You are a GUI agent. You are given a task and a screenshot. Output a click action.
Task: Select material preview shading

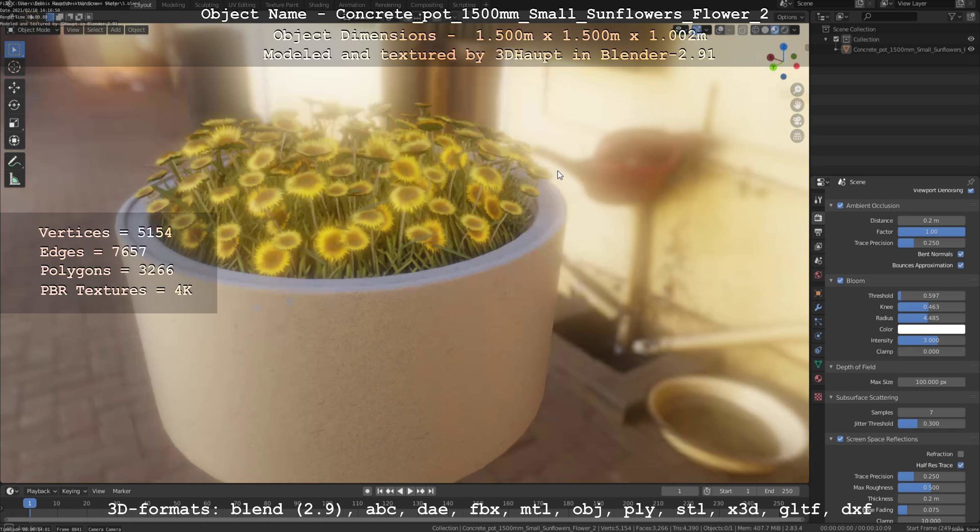coord(775,30)
